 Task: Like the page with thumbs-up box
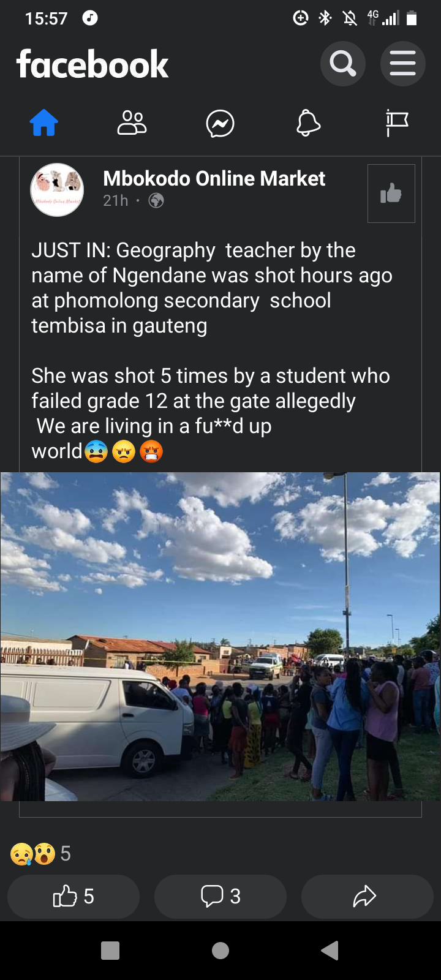391,194
